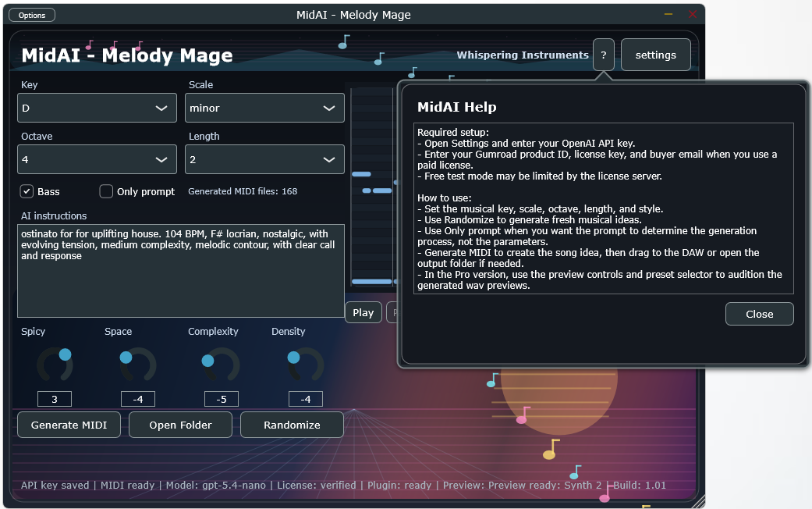
Task: Adjust the Space knob
Action: 138,365
